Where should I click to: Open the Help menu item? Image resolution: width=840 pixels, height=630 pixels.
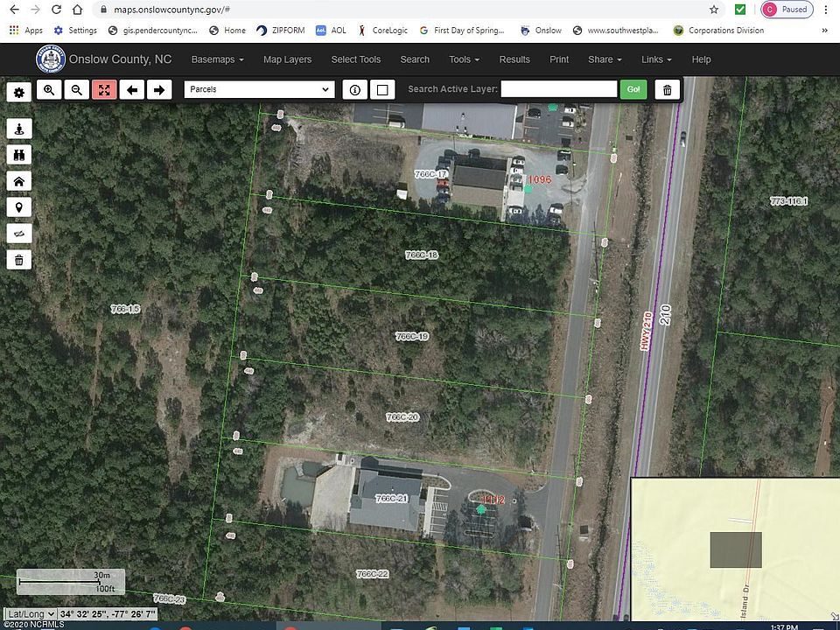[701, 59]
